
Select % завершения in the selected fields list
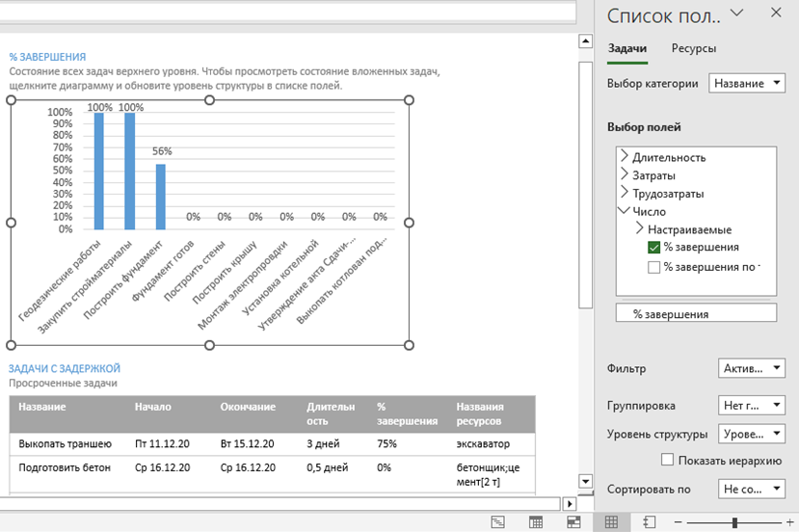(696, 314)
